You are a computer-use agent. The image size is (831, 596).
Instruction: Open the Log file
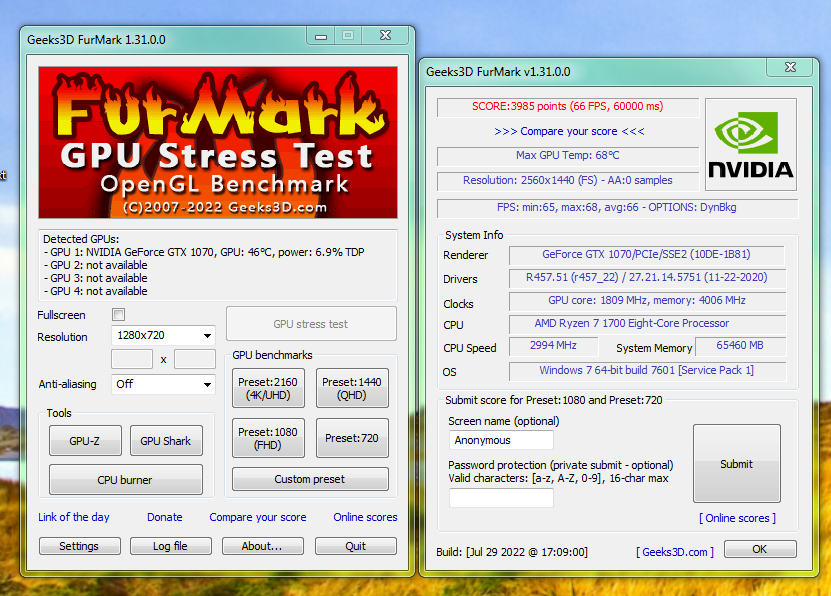click(171, 546)
